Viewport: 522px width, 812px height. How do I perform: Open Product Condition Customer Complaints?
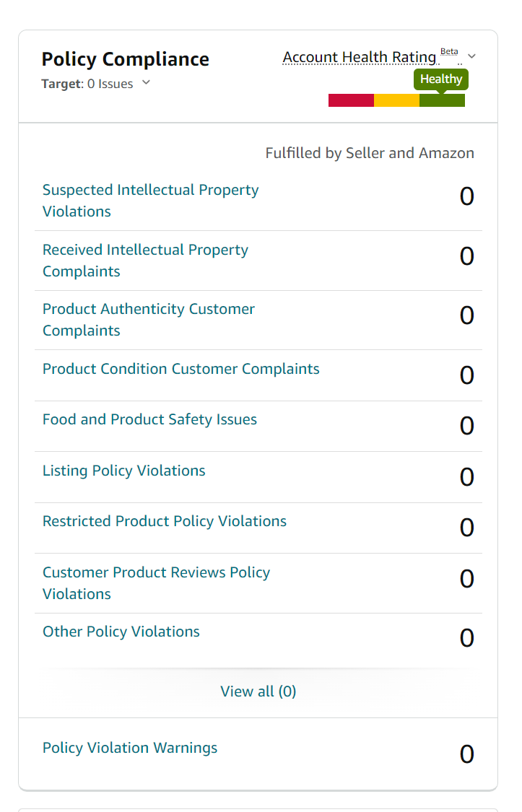tap(181, 368)
